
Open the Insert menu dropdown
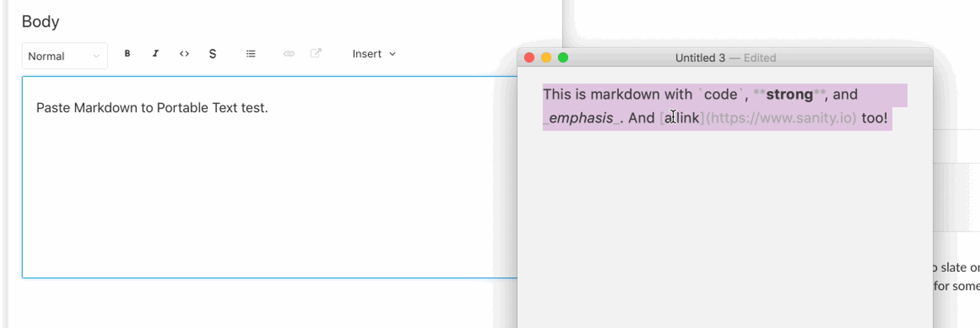point(374,54)
